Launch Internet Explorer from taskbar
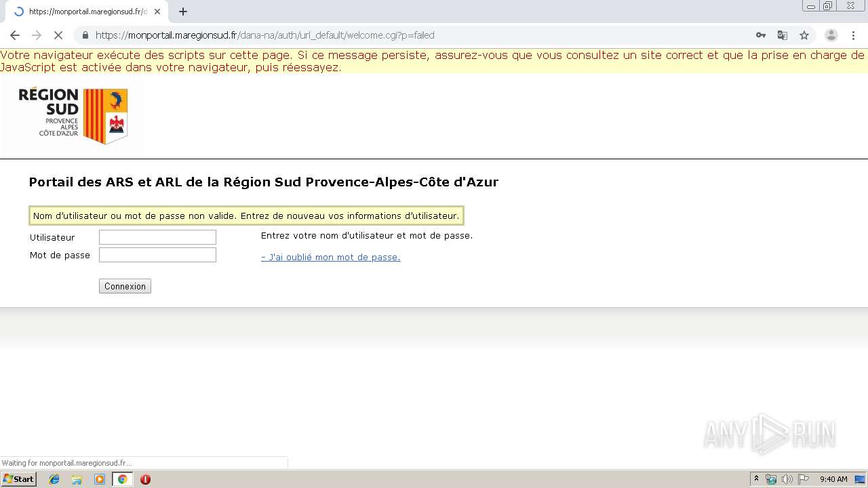 tap(54, 479)
